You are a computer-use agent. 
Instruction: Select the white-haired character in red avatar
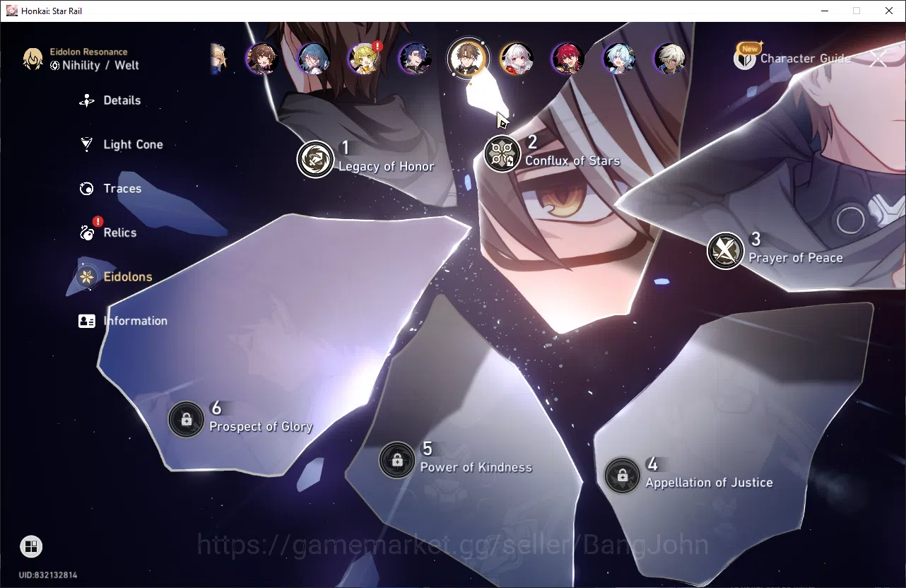coord(517,59)
